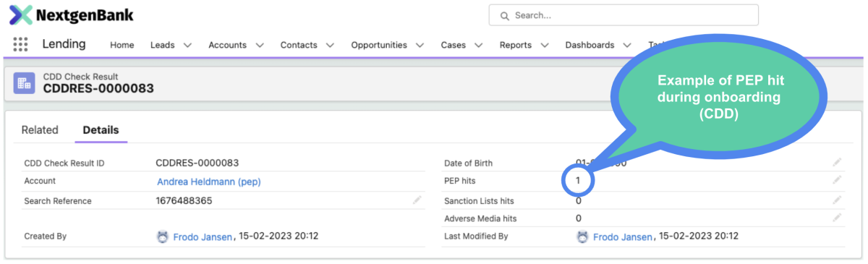Screen dimensions: 868x264
Task: Go to the Home nav item
Action: click(x=122, y=45)
